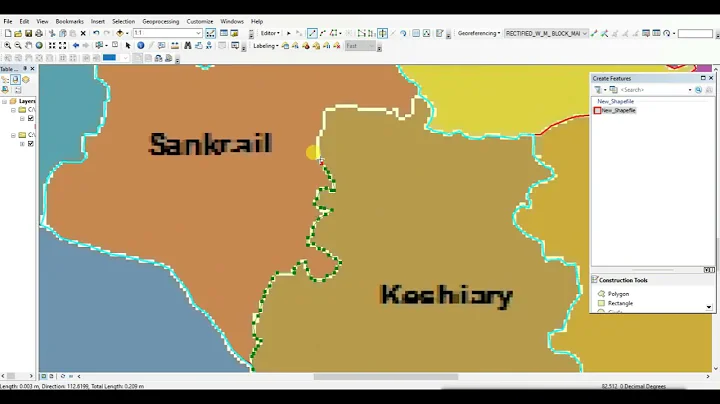Click the blue color swatch in toolbar
The image size is (720, 404).
coord(109,58)
